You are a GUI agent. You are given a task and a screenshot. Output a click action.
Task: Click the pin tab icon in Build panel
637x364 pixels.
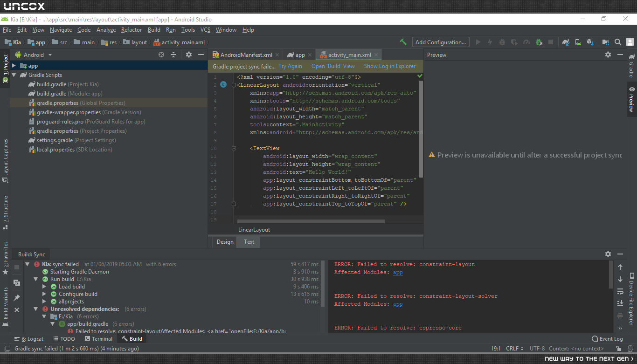[17, 298]
